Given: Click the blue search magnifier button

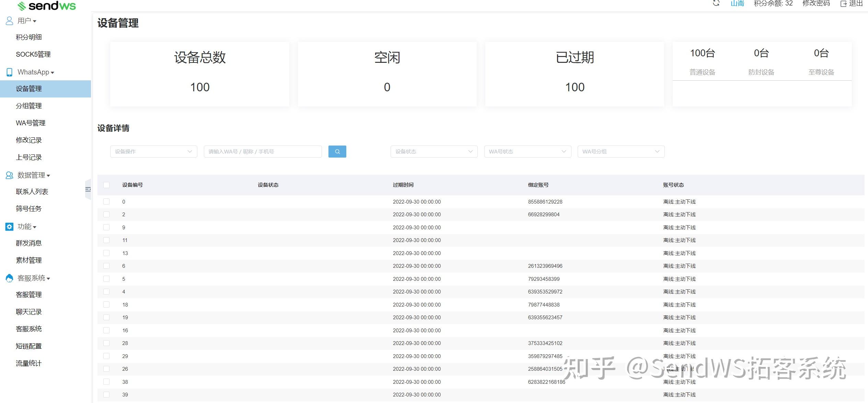Looking at the screenshot, I should [x=337, y=151].
